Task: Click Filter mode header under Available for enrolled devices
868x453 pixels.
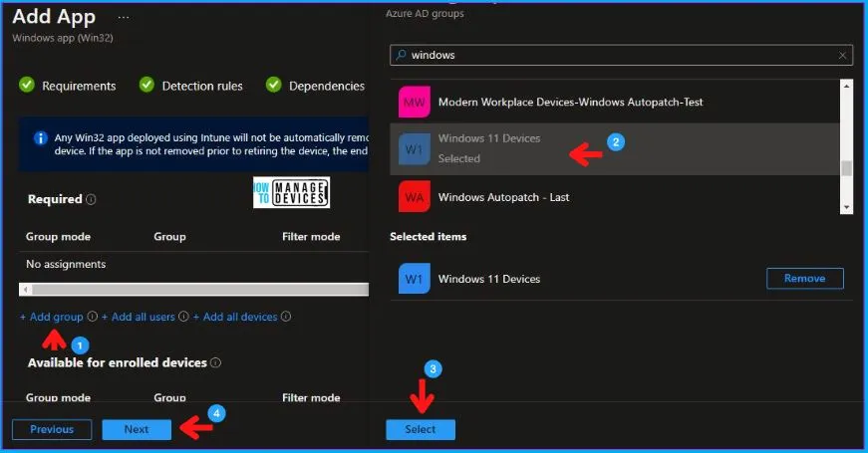Action: click(311, 397)
